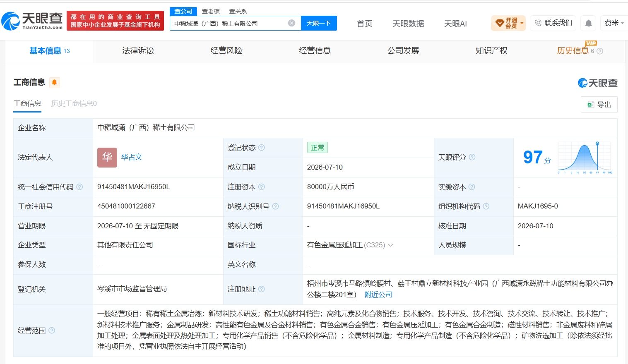Image resolution: width=628 pixels, height=364 pixels.
Task: Open the Tianyancha logo homepage
Action: [x=32, y=21]
